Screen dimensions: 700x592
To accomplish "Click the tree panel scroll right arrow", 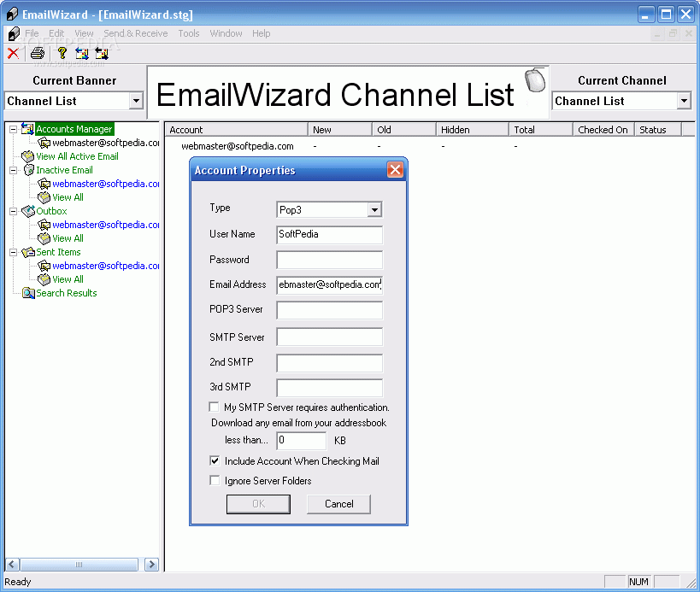I will coord(151,565).
